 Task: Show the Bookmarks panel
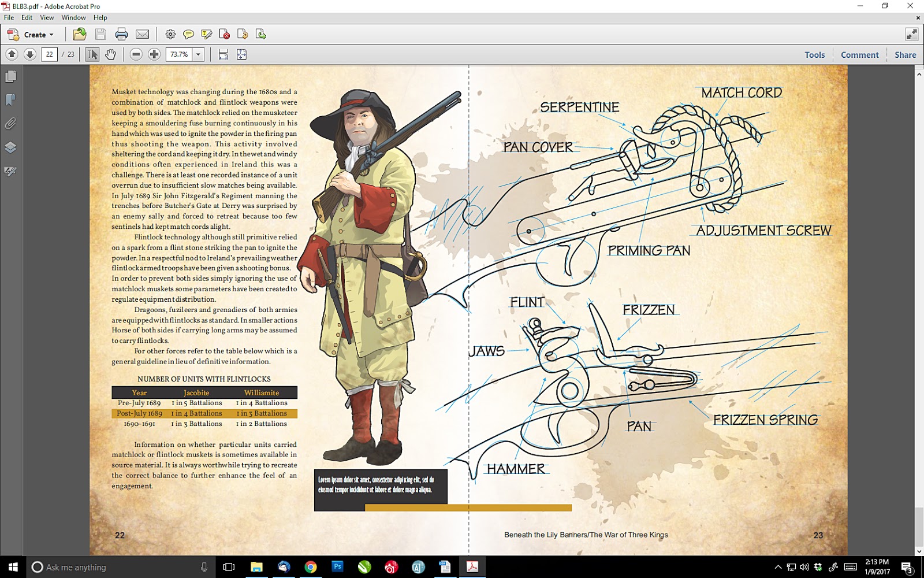[x=10, y=100]
